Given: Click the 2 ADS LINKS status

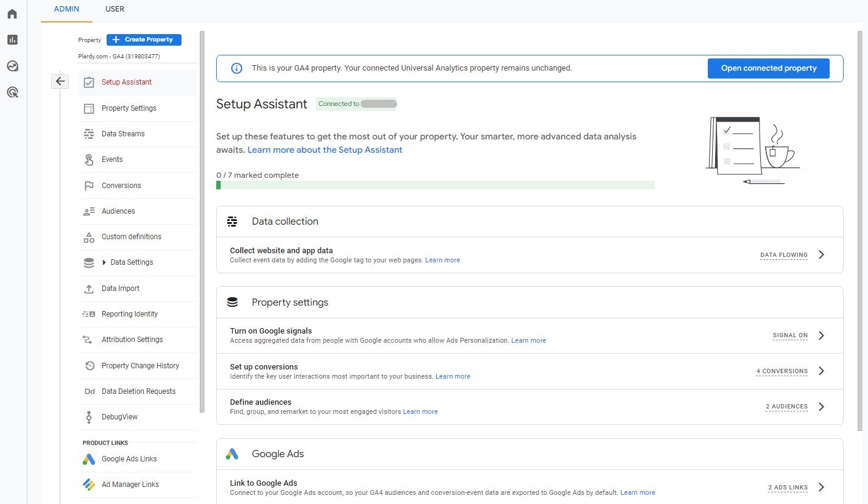Looking at the screenshot, I should pos(788,488).
